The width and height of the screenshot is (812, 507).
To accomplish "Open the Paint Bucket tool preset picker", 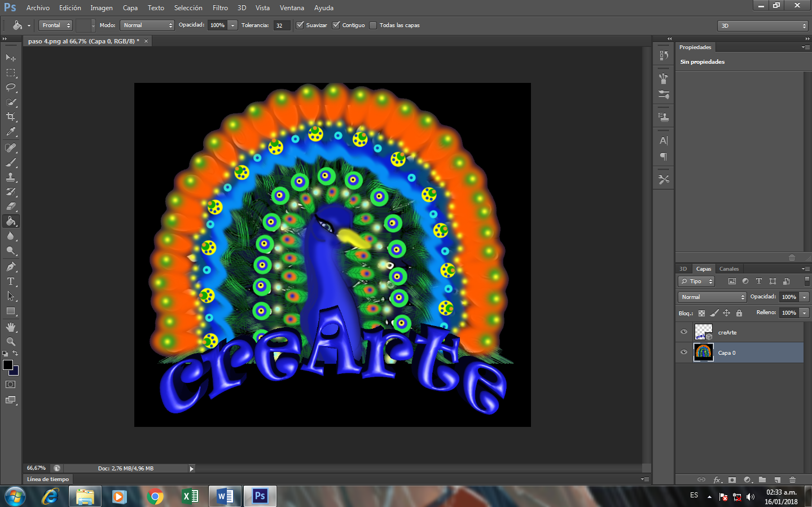I will coord(21,25).
